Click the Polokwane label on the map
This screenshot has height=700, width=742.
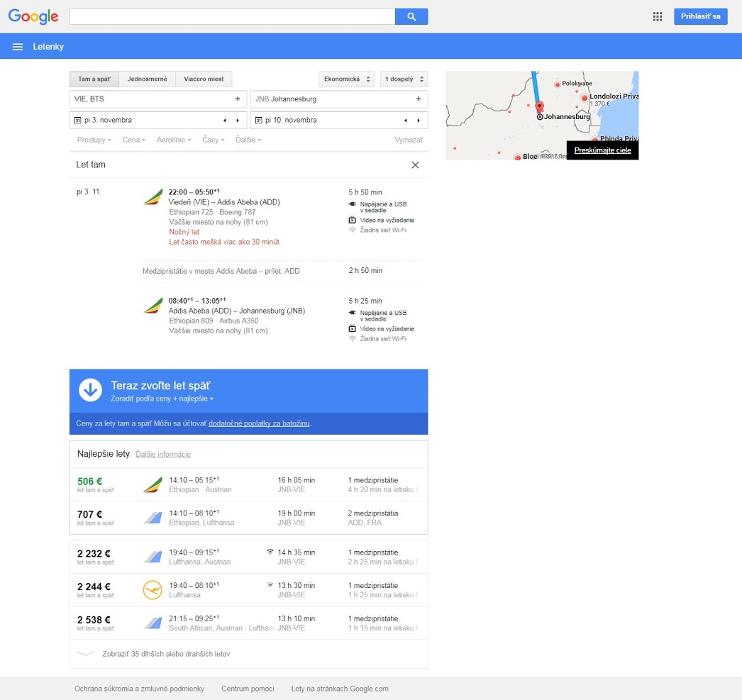coord(577,83)
